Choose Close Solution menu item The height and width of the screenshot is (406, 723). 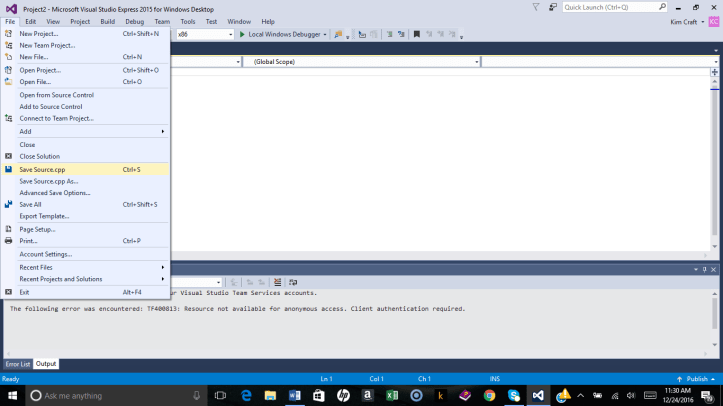[85, 156]
